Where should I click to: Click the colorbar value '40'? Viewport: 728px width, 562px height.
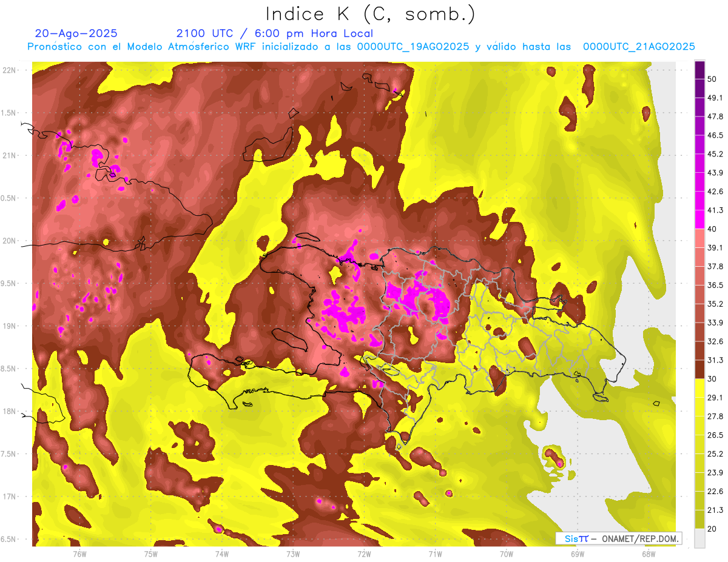coord(712,229)
